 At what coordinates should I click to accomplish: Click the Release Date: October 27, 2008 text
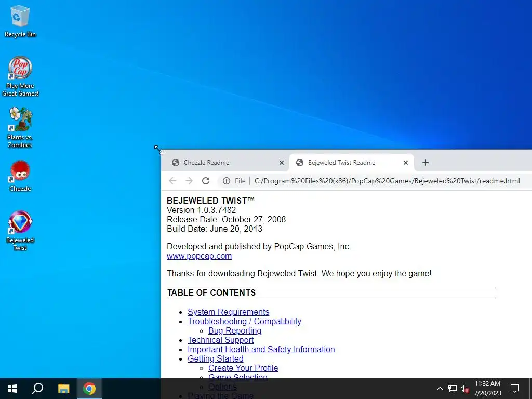tap(227, 220)
